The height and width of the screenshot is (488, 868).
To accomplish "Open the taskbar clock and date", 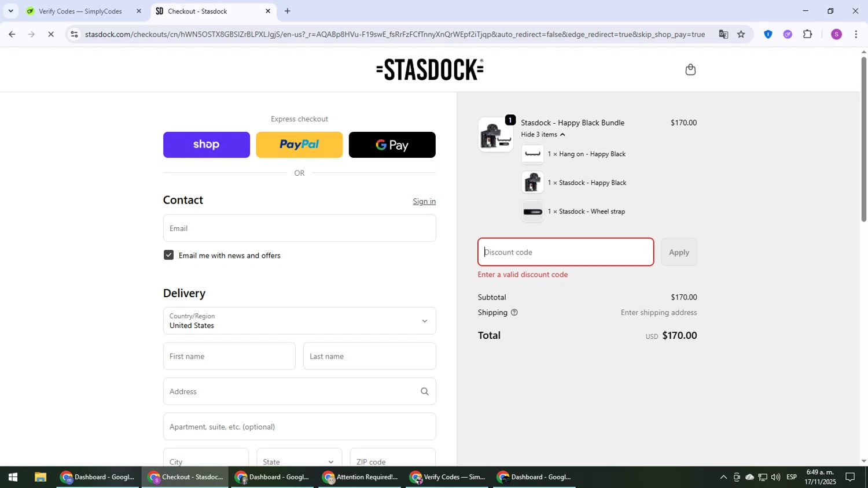I will (x=820, y=477).
